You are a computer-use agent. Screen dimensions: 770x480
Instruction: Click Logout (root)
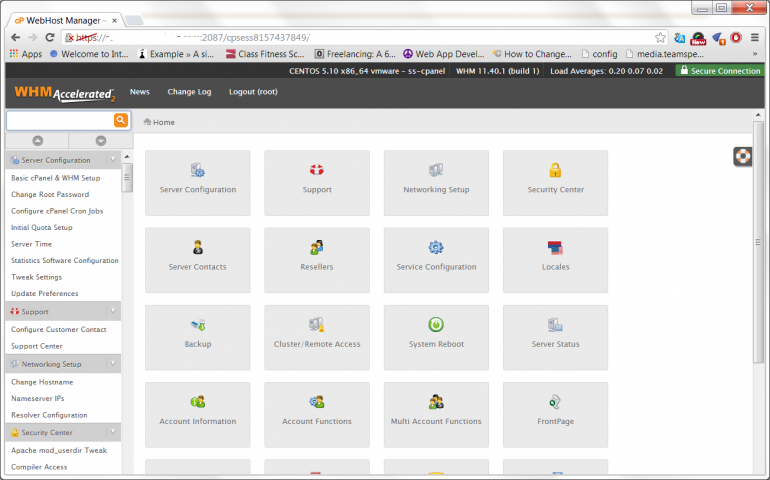pyautogui.click(x=253, y=92)
